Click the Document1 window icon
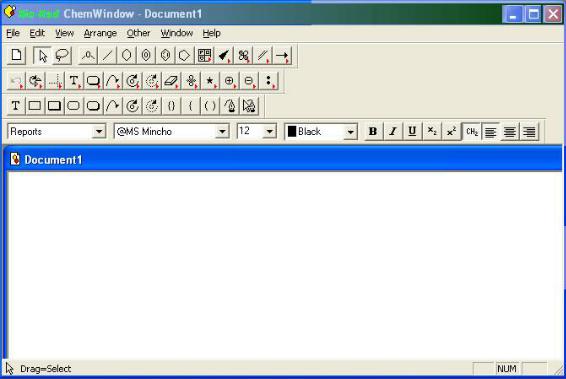Viewport: 566px width, 379px height. [15, 159]
